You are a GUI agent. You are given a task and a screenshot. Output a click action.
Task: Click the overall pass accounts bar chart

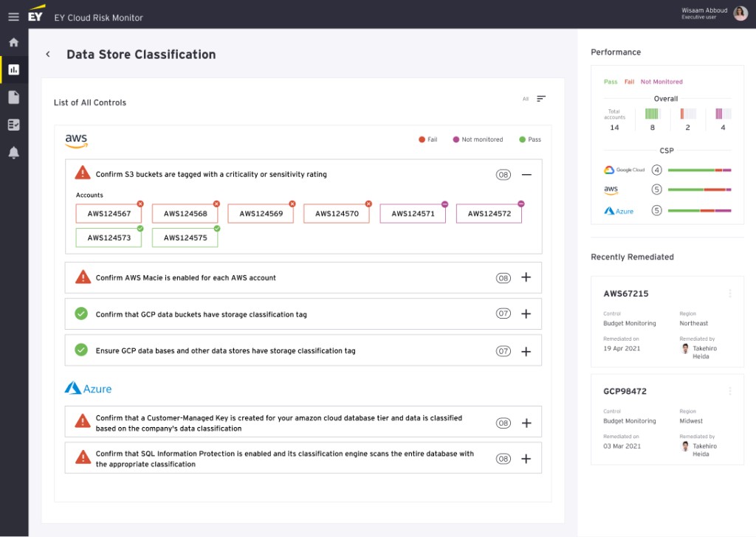pyautogui.click(x=653, y=114)
